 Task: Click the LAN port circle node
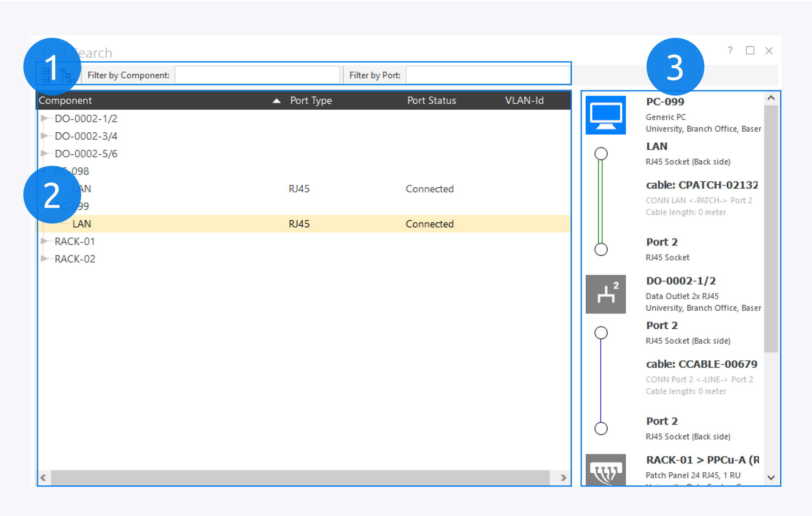(x=601, y=153)
